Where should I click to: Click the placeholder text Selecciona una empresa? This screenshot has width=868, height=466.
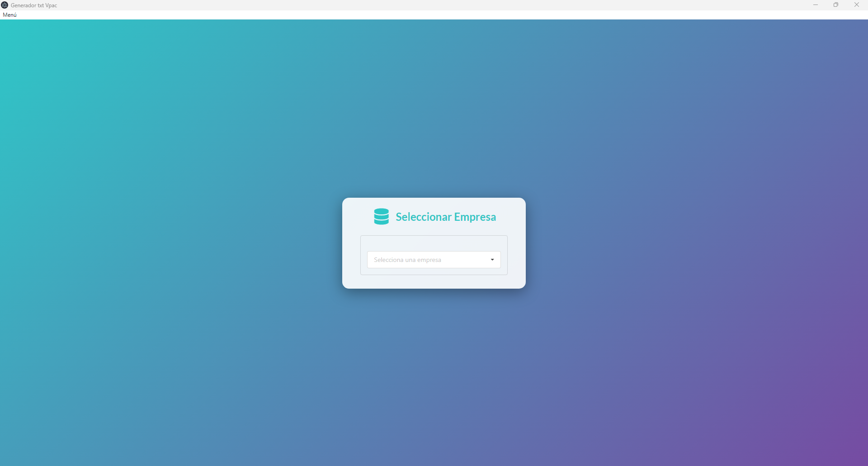pyautogui.click(x=408, y=260)
